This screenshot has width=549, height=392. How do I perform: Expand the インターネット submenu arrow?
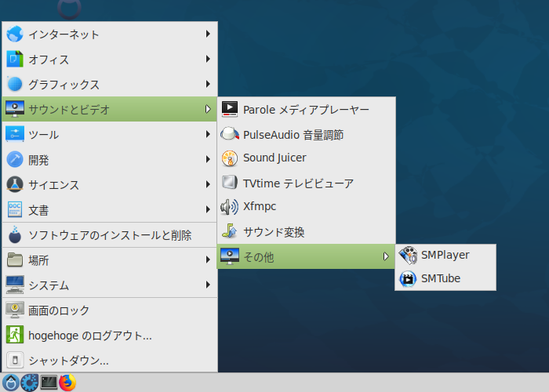(208, 34)
